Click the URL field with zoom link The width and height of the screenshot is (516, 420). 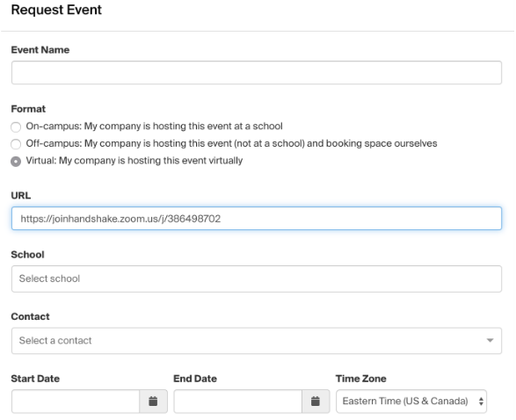(257, 219)
